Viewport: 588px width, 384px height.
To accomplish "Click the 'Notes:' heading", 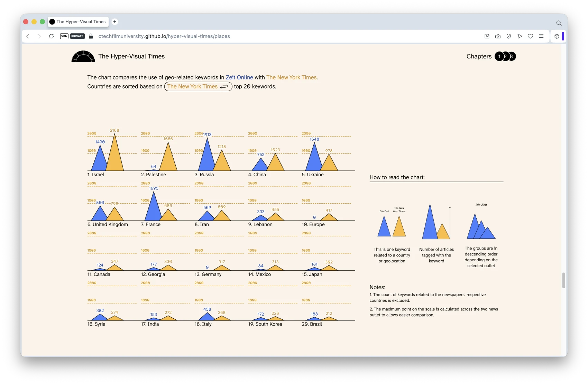I will point(377,287).
